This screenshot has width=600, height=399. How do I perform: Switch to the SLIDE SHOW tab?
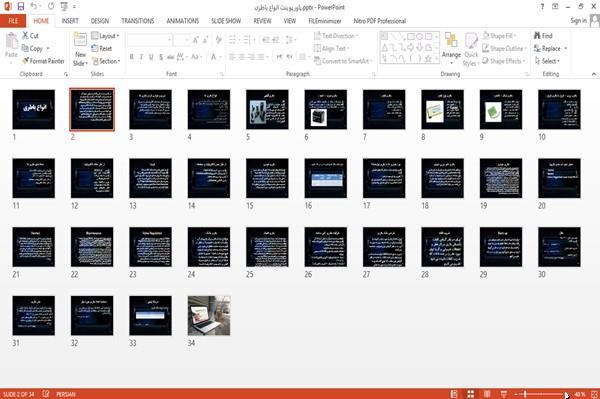click(x=226, y=21)
